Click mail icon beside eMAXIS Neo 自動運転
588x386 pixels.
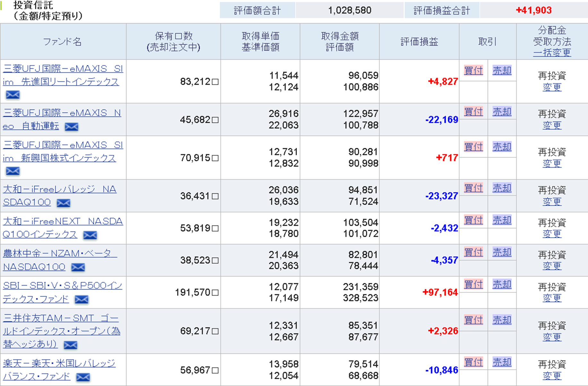point(71,127)
